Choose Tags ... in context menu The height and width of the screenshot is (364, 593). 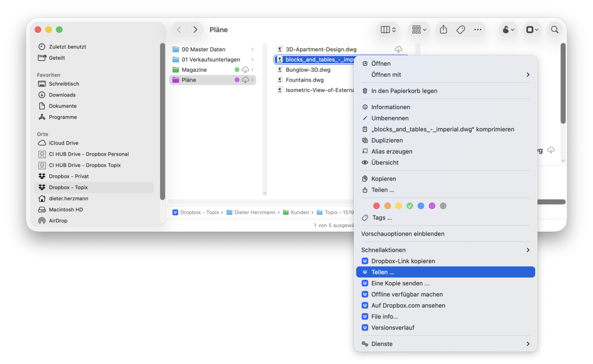coord(445,218)
